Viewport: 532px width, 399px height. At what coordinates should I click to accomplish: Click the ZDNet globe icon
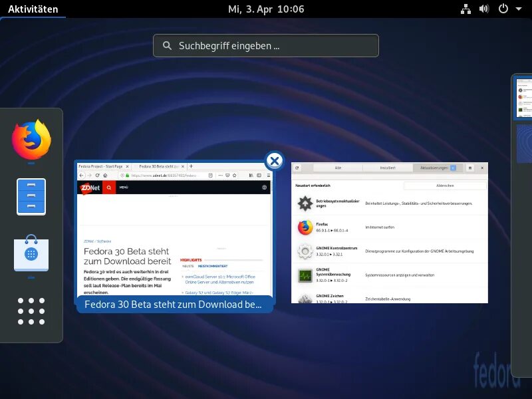[264, 188]
